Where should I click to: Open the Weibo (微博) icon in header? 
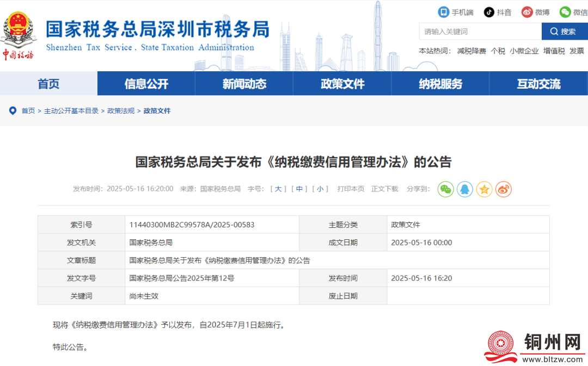point(527,12)
